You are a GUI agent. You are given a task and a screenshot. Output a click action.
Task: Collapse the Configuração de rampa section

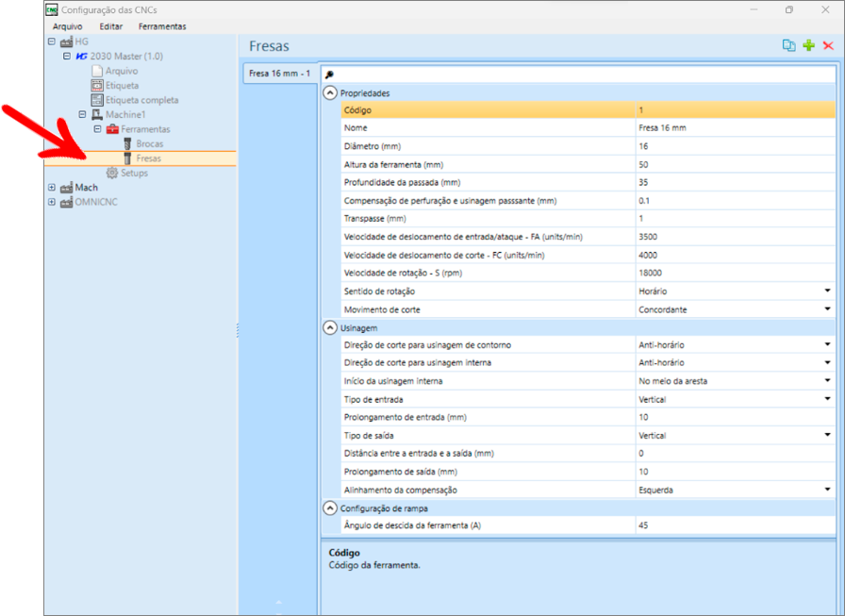pyautogui.click(x=330, y=508)
